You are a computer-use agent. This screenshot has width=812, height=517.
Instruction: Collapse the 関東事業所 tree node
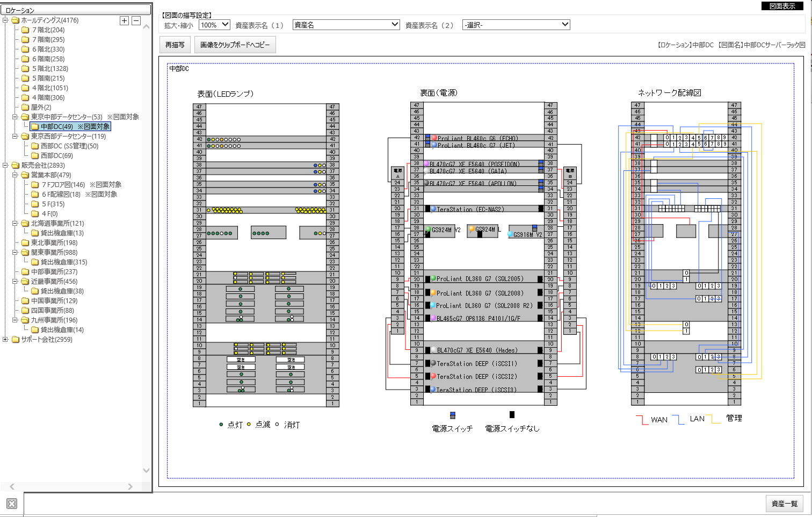click(15, 253)
